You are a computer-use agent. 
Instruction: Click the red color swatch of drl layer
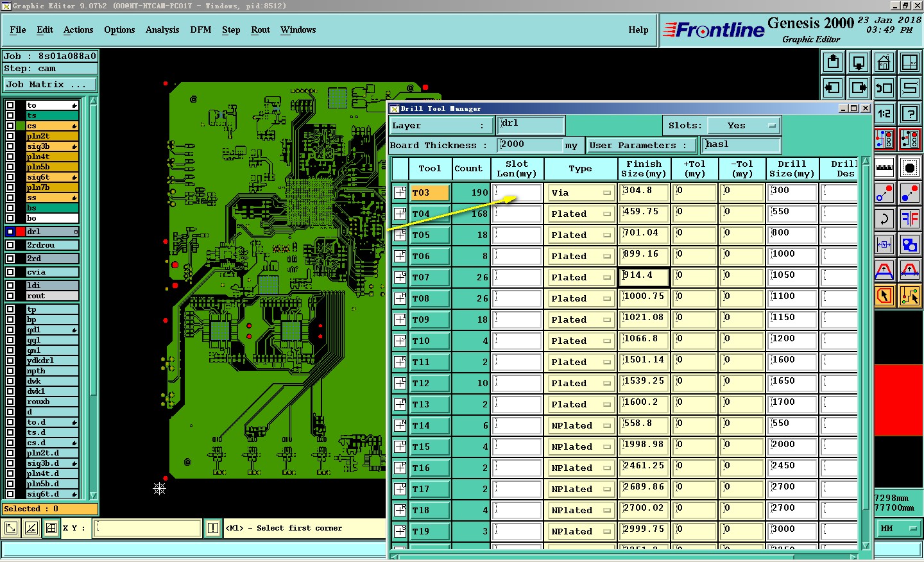click(x=21, y=232)
